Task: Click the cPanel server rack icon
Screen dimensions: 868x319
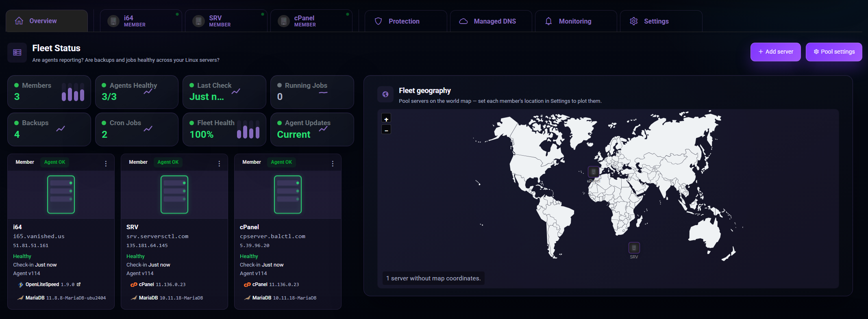Action: coord(288,194)
